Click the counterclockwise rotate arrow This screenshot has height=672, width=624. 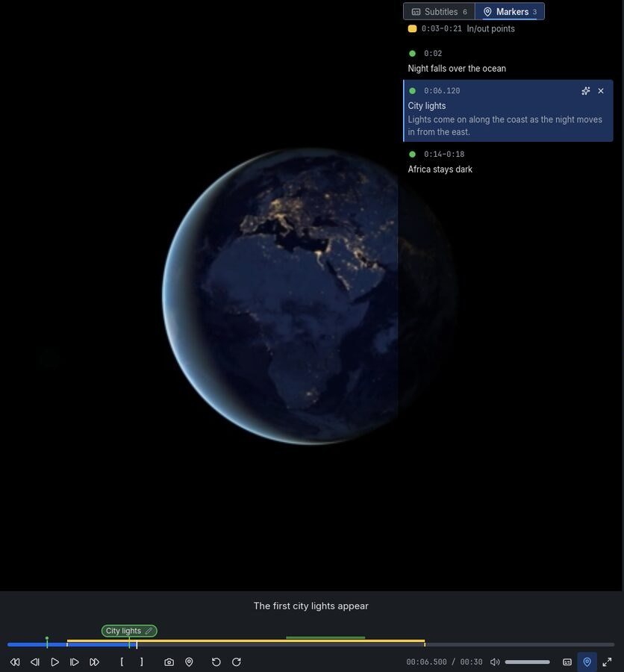216,662
